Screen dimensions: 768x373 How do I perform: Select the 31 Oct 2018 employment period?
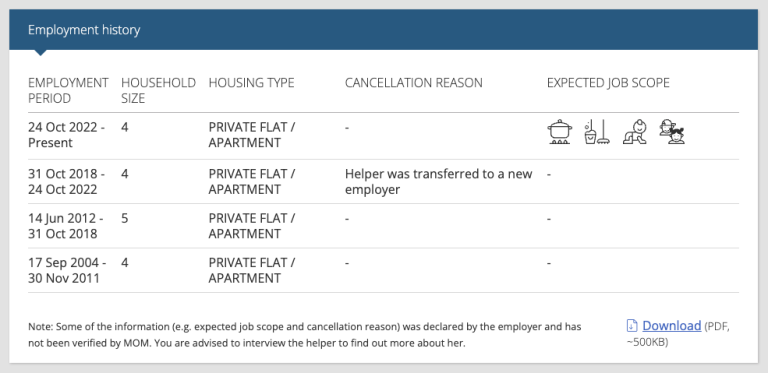(66, 182)
